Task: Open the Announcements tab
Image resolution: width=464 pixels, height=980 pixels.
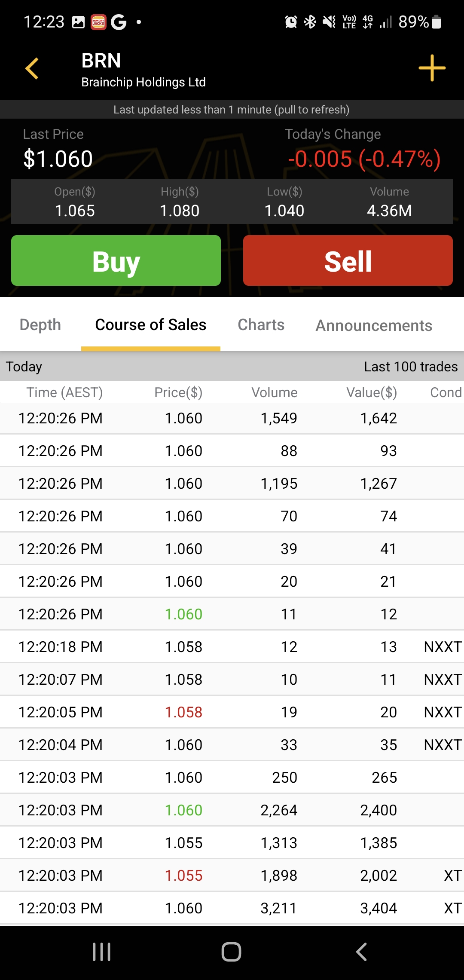Action: (374, 326)
